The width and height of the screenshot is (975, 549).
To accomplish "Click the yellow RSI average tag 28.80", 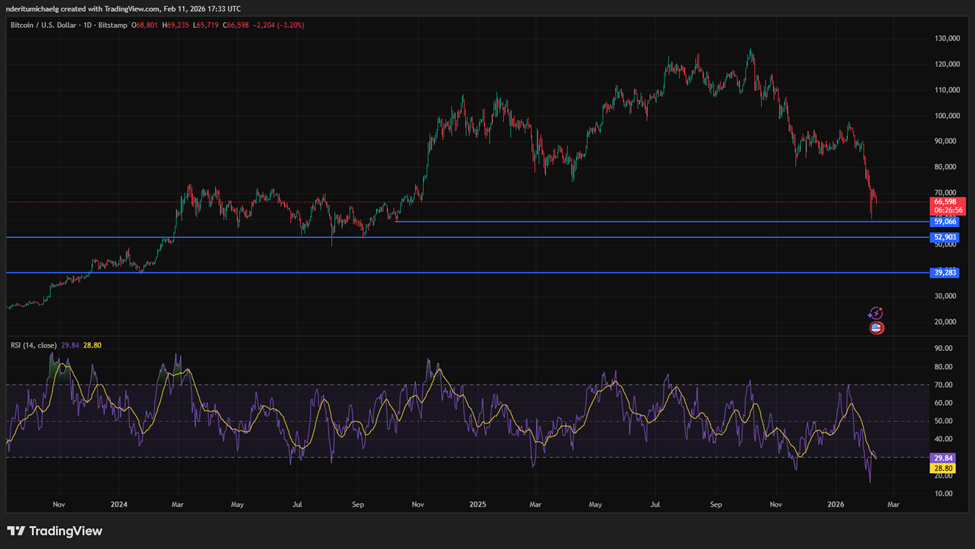I will point(943,468).
